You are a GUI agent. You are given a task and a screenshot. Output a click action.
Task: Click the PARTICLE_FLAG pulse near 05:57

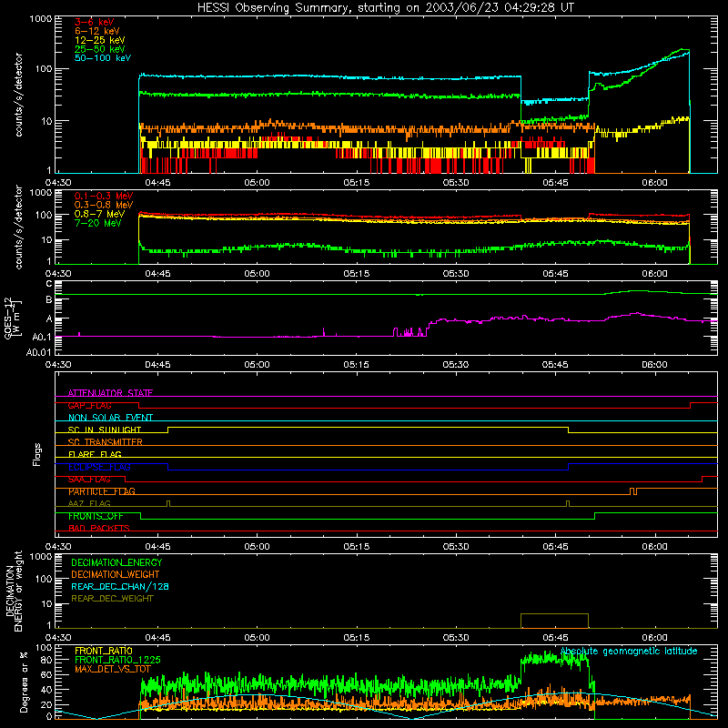click(x=633, y=491)
